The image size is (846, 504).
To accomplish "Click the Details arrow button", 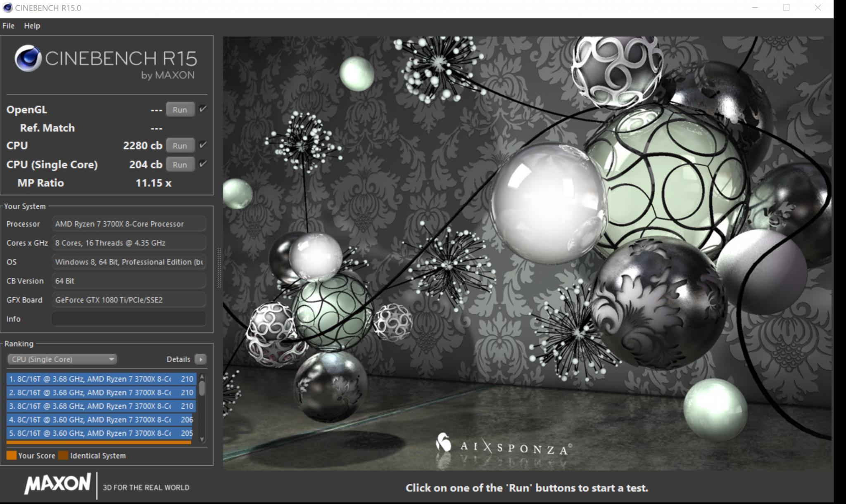I will (x=200, y=359).
